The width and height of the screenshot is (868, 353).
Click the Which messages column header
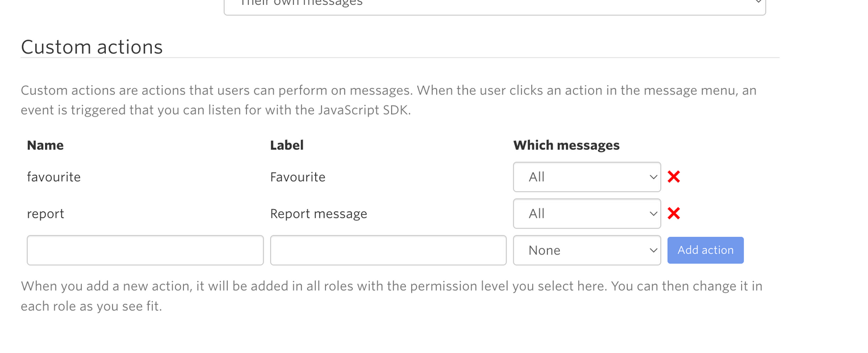(x=566, y=145)
